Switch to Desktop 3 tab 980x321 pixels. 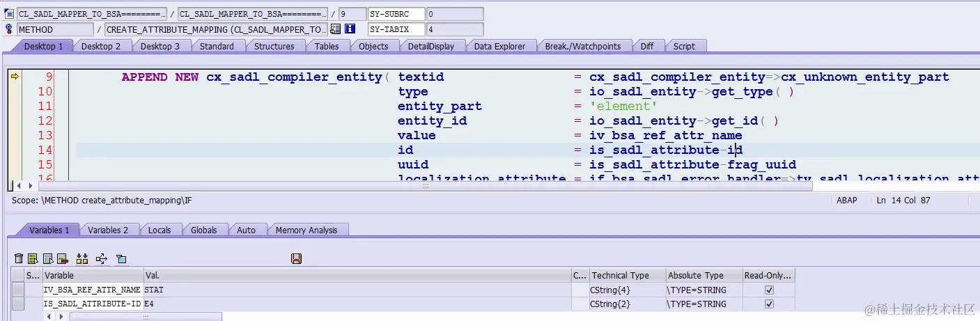click(x=160, y=46)
